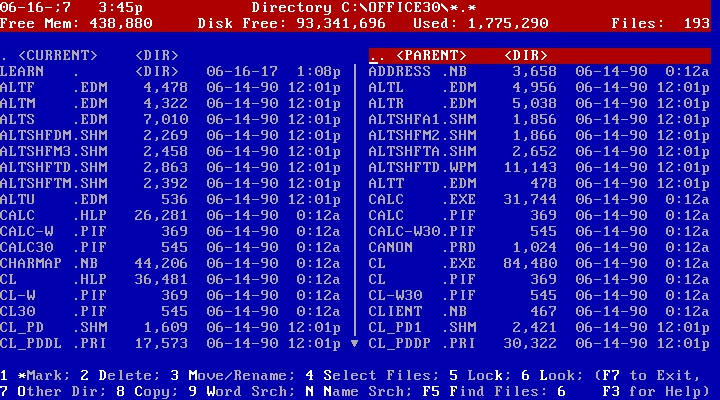Choose Look in the bottom menu

pos(552,376)
